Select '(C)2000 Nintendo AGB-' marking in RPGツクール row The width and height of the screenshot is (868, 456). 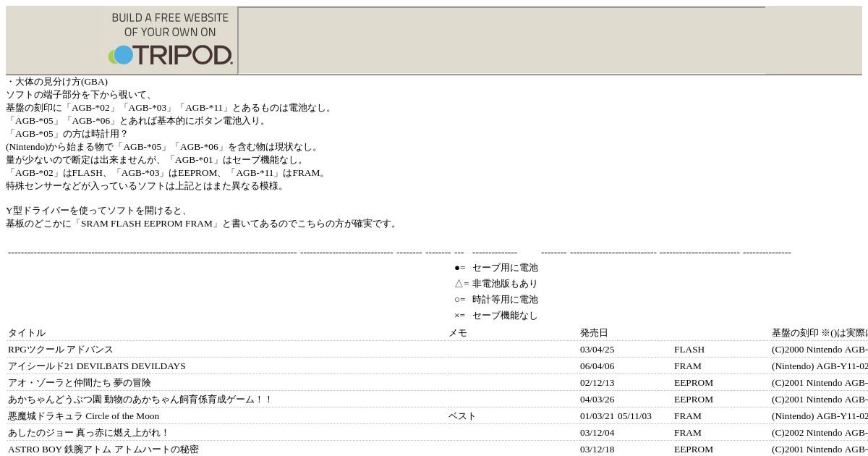click(x=820, y=350)
